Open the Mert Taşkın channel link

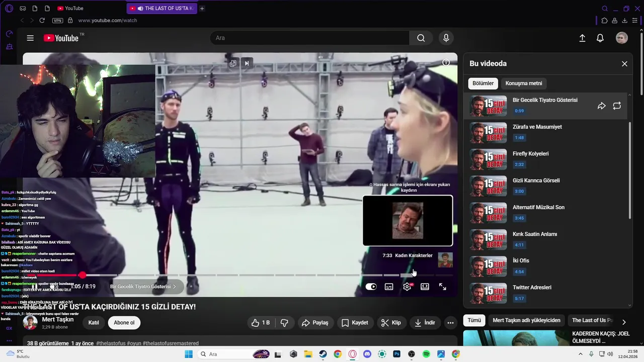click(58, 319)
